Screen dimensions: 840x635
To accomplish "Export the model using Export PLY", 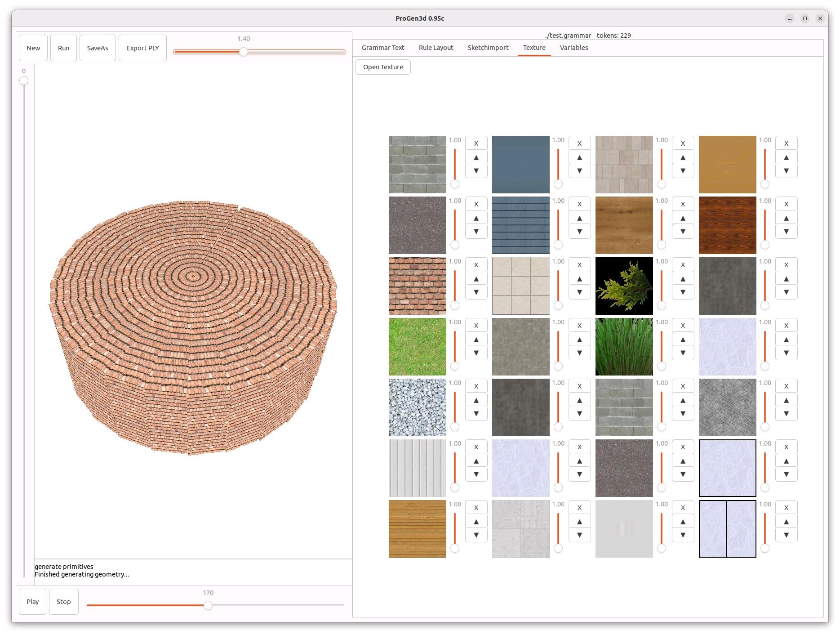I will click(142, 48).
